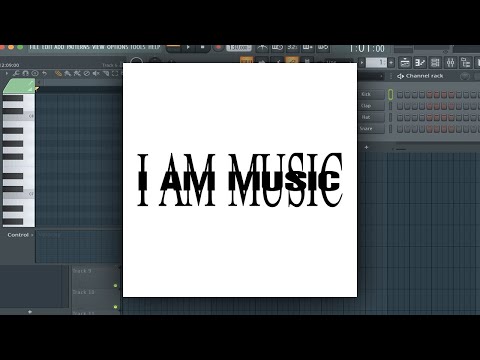Adjust the channel rack swing knob
Screen dimensions: 480x360
pyautogui.click(x=465, y=77)
